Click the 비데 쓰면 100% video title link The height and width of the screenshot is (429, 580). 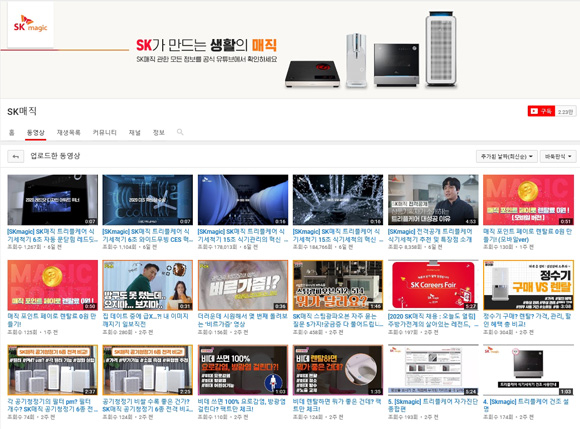(242, 405)
